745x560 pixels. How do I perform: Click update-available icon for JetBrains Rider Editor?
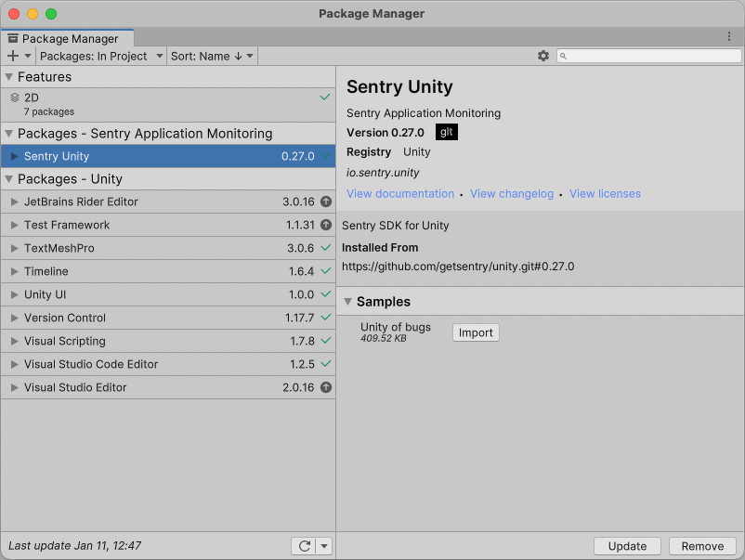pos(326,202)
